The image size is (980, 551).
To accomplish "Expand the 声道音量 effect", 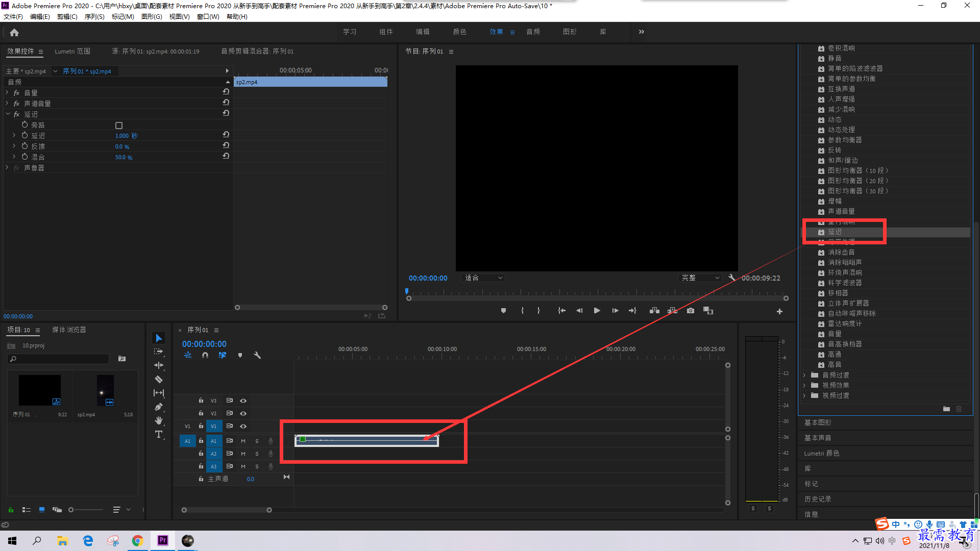I will pos(7,104).
